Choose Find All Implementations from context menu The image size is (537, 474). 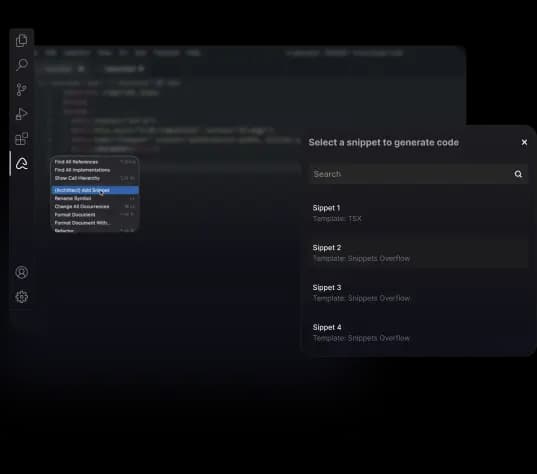coord(95,170)
